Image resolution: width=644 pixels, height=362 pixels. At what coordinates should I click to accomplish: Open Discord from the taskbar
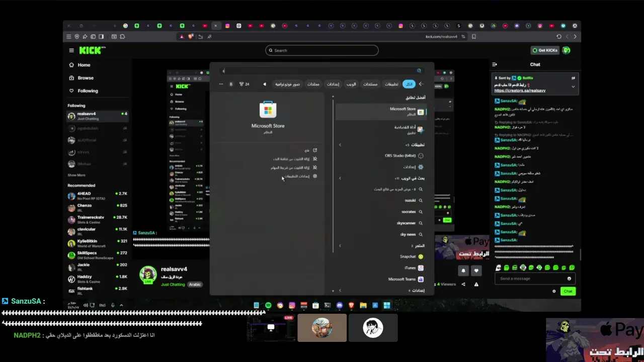coord(340,305)
